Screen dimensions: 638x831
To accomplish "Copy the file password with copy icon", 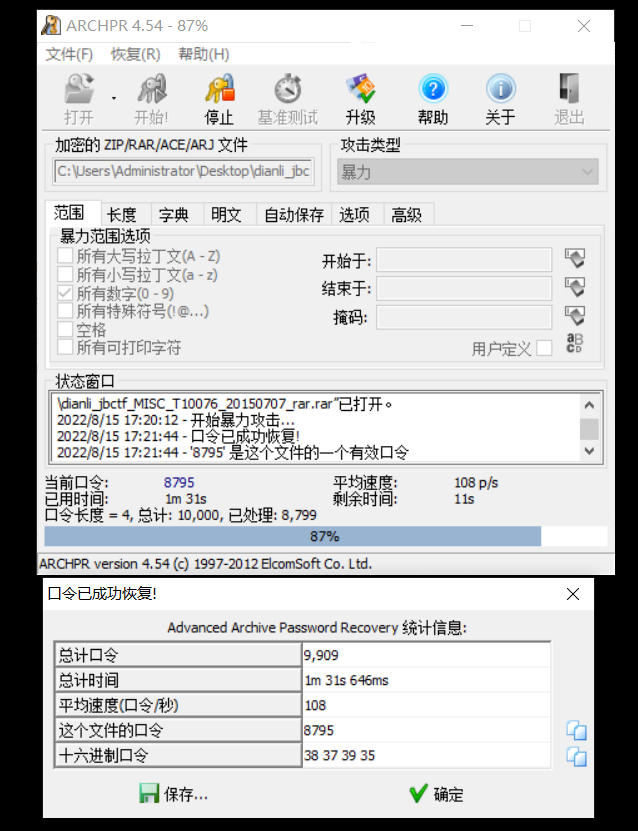I will pos(576,730).
